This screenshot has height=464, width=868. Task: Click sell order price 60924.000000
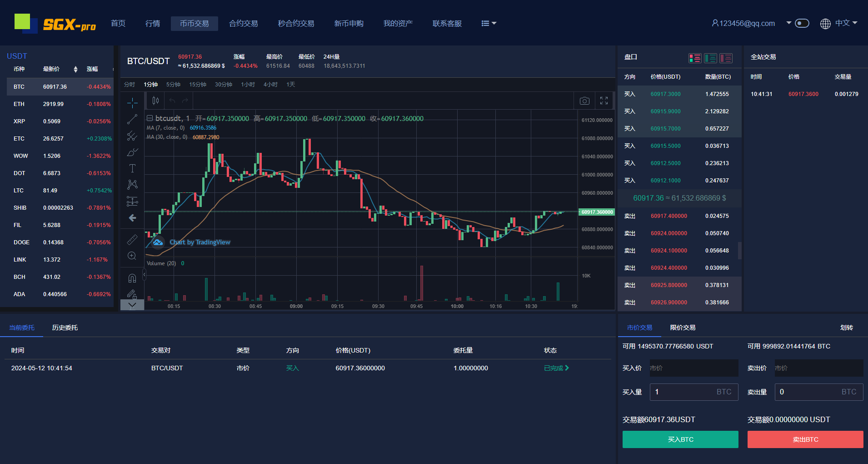pyautogui.click(x=669, y=233)
